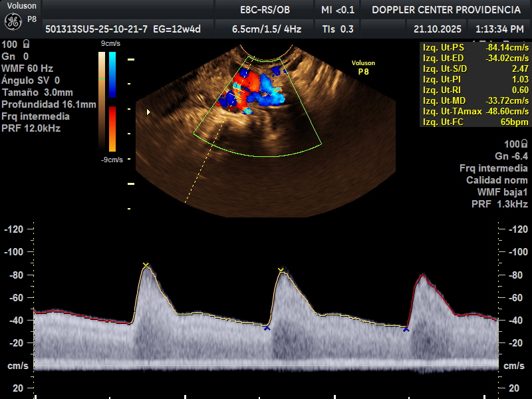Select the Izq. Ut-PS measurement row
Screen dimensions: 532x399
[475, 48]
